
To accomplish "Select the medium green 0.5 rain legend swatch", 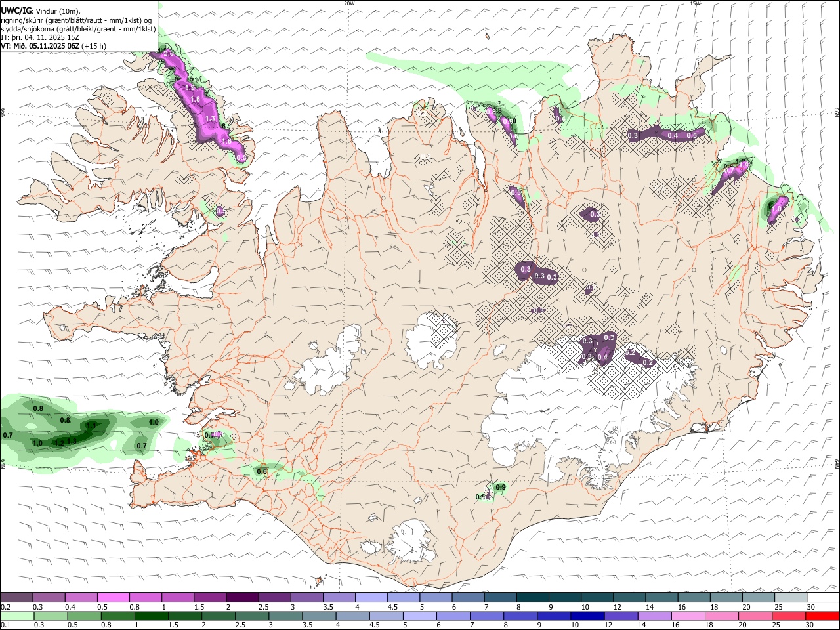I will [85, 616].
